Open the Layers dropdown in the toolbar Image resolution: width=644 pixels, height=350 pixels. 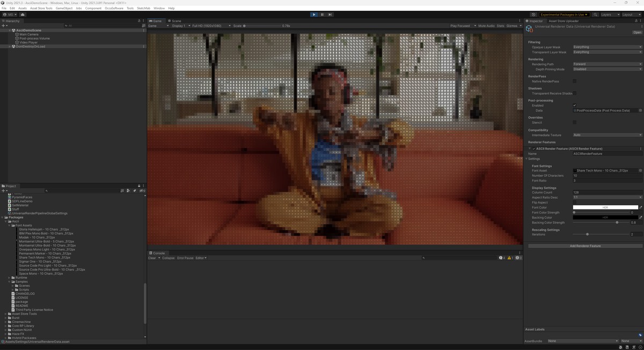(x=610, y=14)
